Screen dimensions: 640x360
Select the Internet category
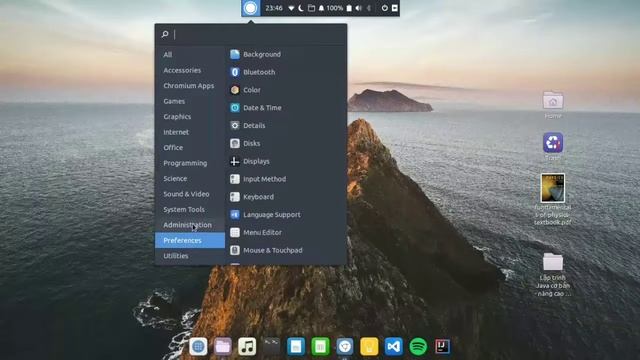click(190, 132)
